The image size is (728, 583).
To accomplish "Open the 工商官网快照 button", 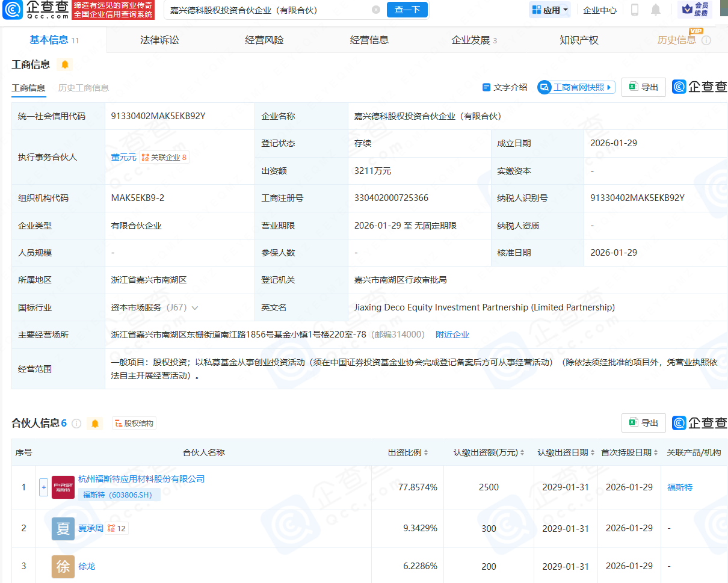I will pyautogui.click(x=576, y=87).
